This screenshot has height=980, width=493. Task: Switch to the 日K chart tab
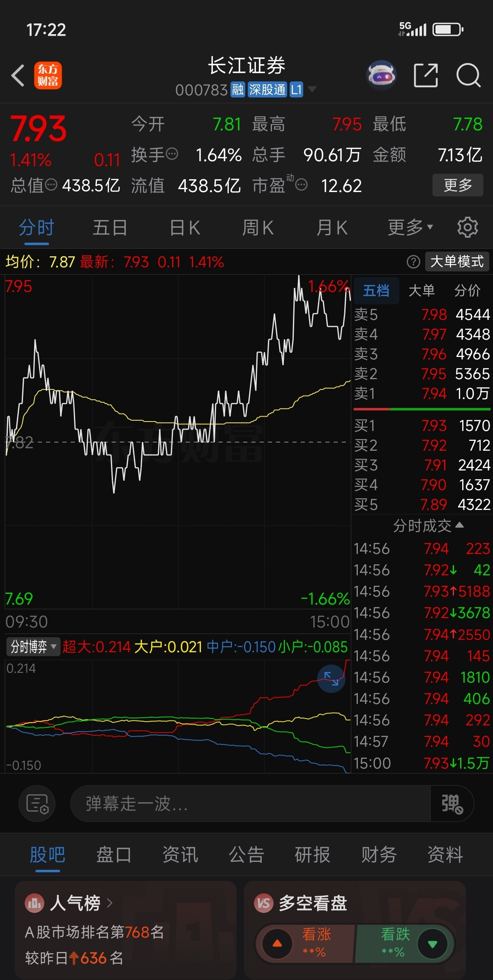tap(185, 227)
